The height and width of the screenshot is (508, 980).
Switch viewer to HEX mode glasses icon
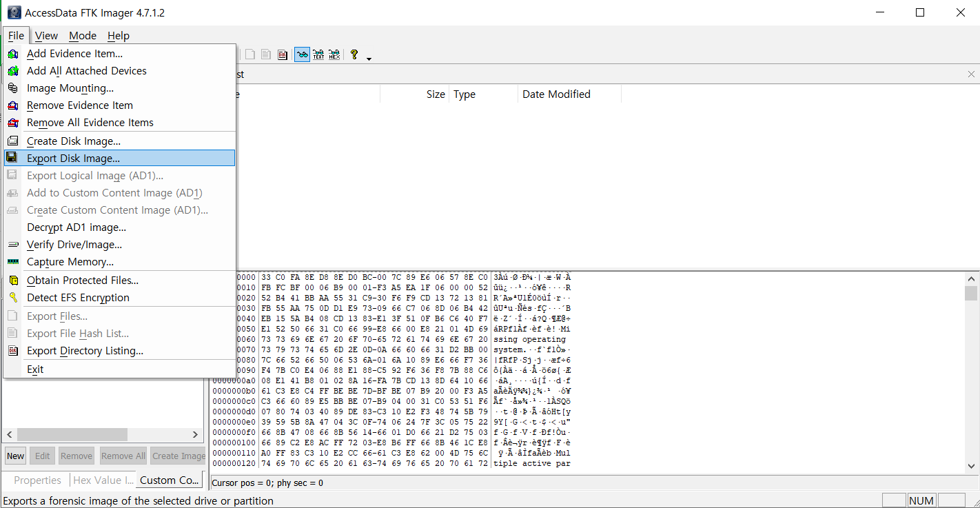[334, 54]
